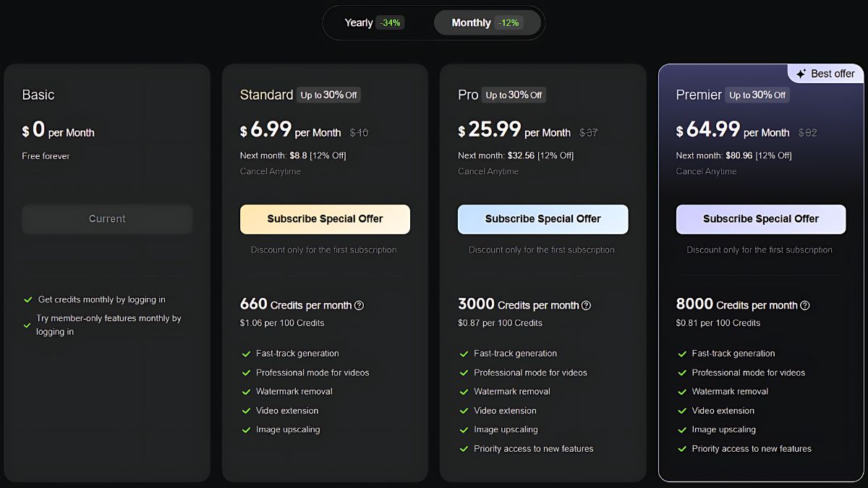Click the checkmark beside Premier Image upscaling

tap(681, 429)
